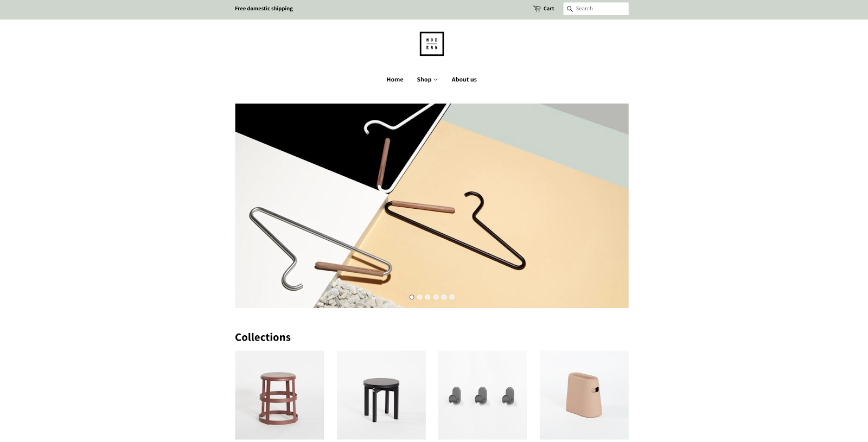Open the shopping cart icon

[x=537, y=9]
